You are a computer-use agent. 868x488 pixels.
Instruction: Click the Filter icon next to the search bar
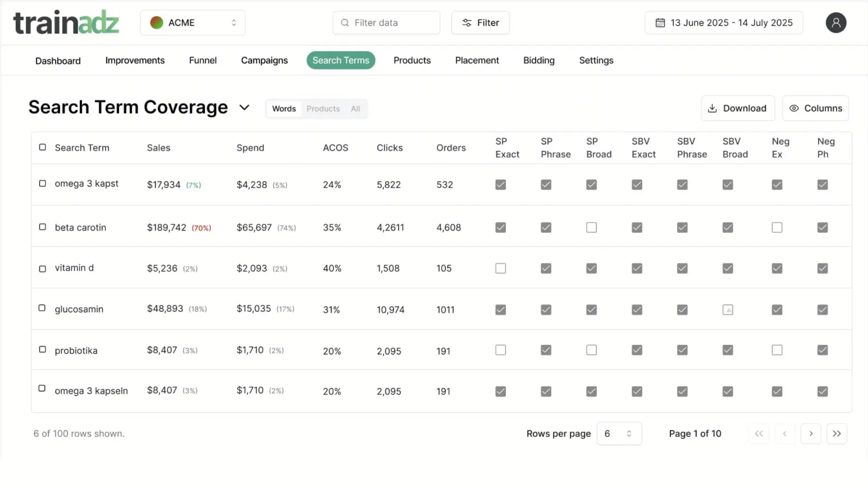tap(467, 23)
